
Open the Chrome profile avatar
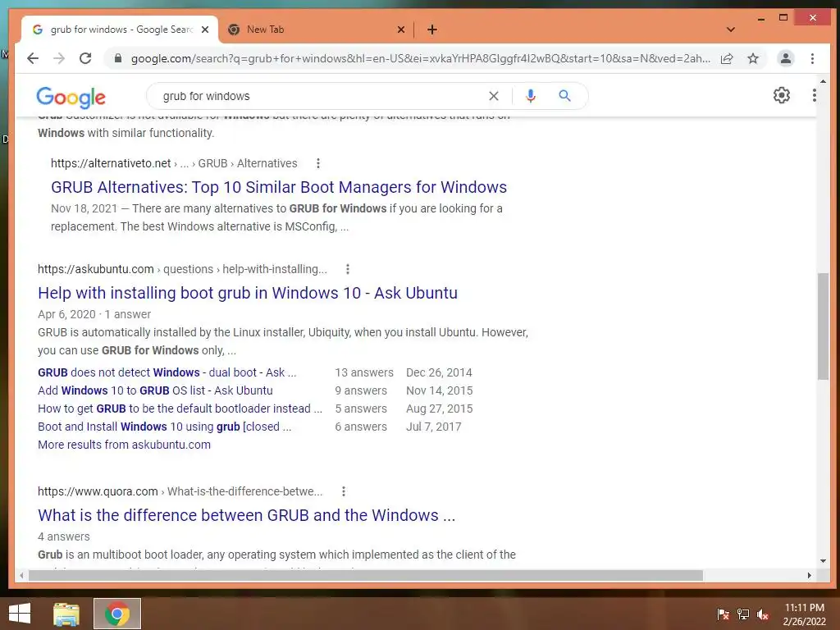click(x=785, y=58)
